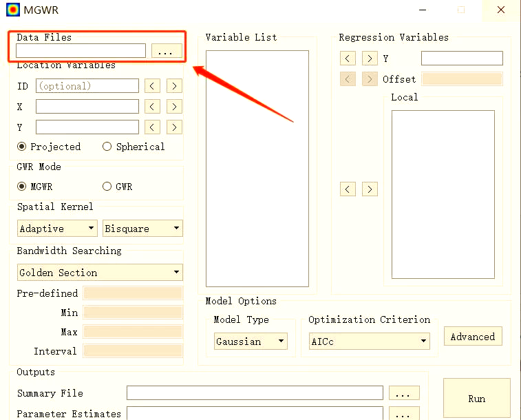The image size is (521, 420).
Task: Open the Adaptive spatial kernel dropdown
Action: [58, 229]
